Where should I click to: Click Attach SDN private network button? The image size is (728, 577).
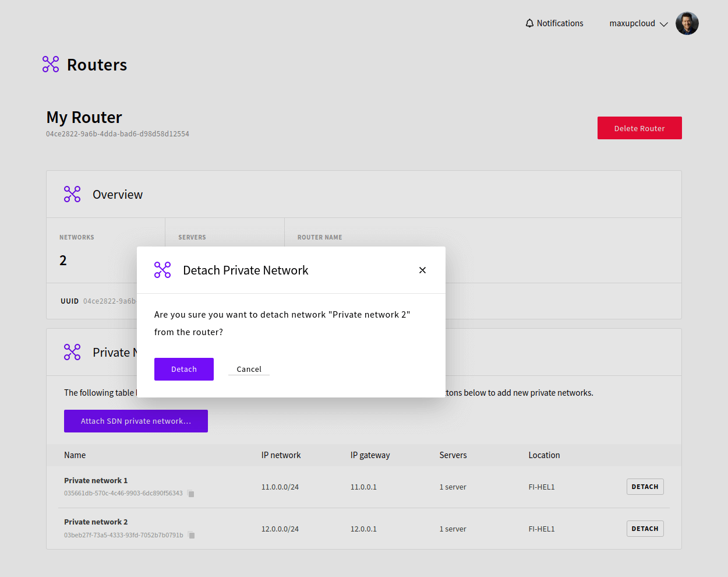point(136,421)
